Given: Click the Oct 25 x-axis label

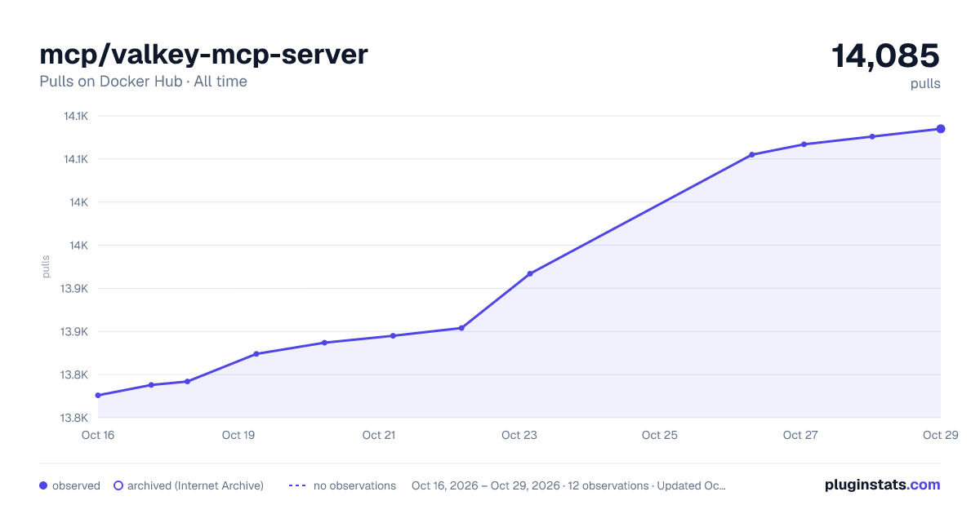Looking at the screenshot, I should pyautogui.click(x=660, y=435).
